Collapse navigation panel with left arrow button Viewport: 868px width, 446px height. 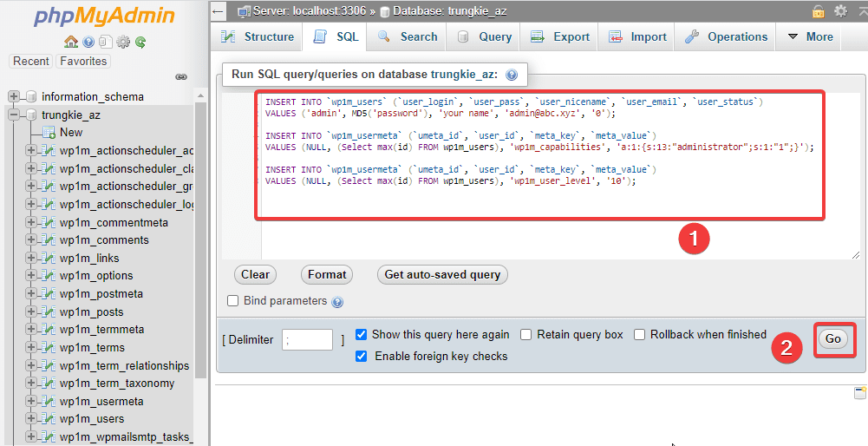219,11
